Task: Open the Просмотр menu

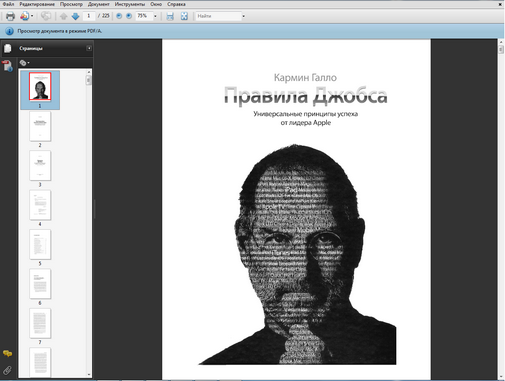Action: click(71, 4)
